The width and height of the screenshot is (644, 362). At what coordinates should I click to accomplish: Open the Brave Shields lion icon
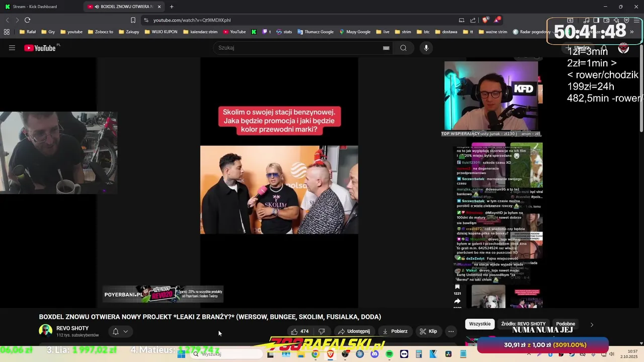point(485,20)
